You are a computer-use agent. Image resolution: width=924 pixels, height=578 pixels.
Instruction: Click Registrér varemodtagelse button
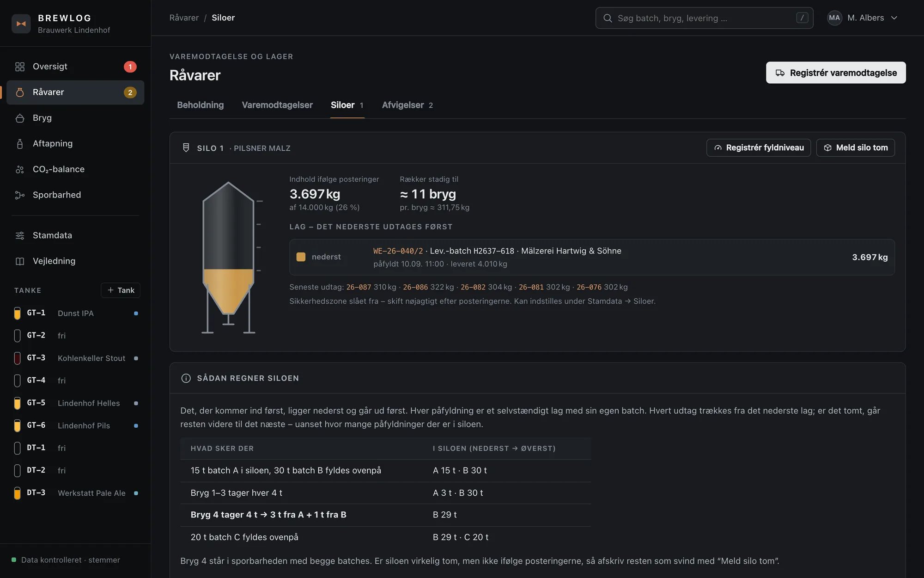coord(836,73)
